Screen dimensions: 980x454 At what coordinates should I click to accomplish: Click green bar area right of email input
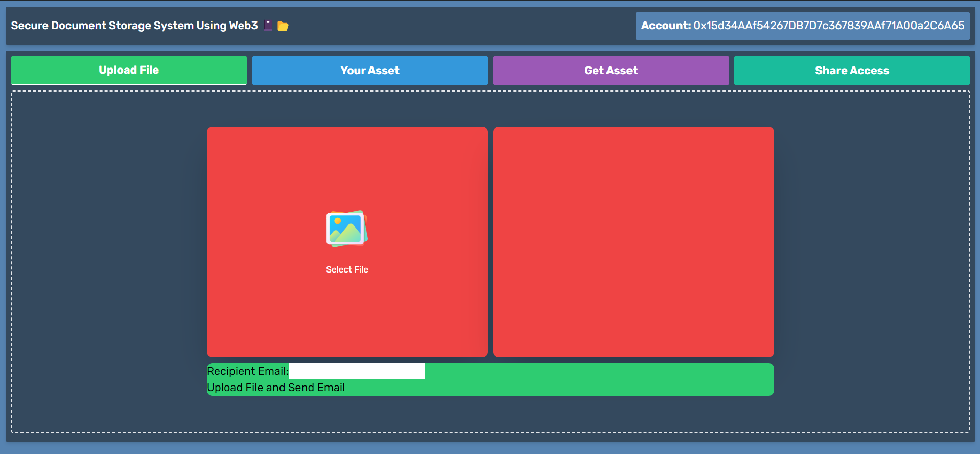click(x=598, y=372)
